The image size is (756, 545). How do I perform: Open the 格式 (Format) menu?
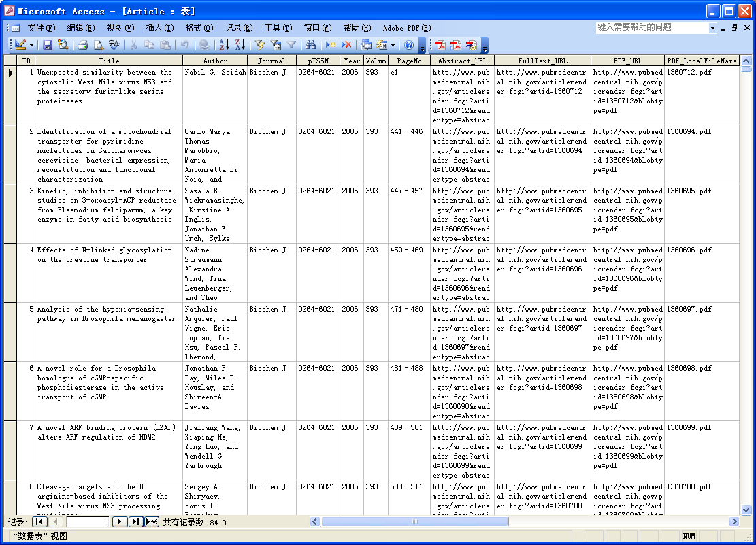click(199, 28)
